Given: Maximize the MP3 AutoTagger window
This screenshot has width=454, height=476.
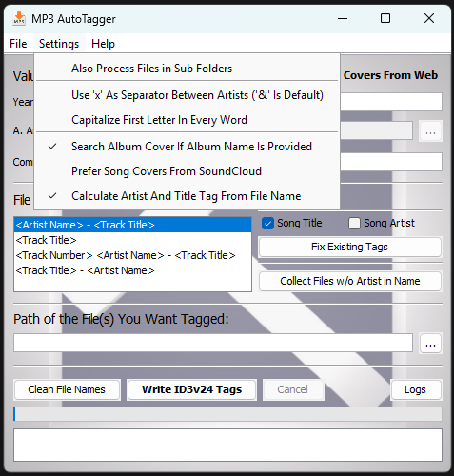Looking at the screenshot, I should (385, 18).
